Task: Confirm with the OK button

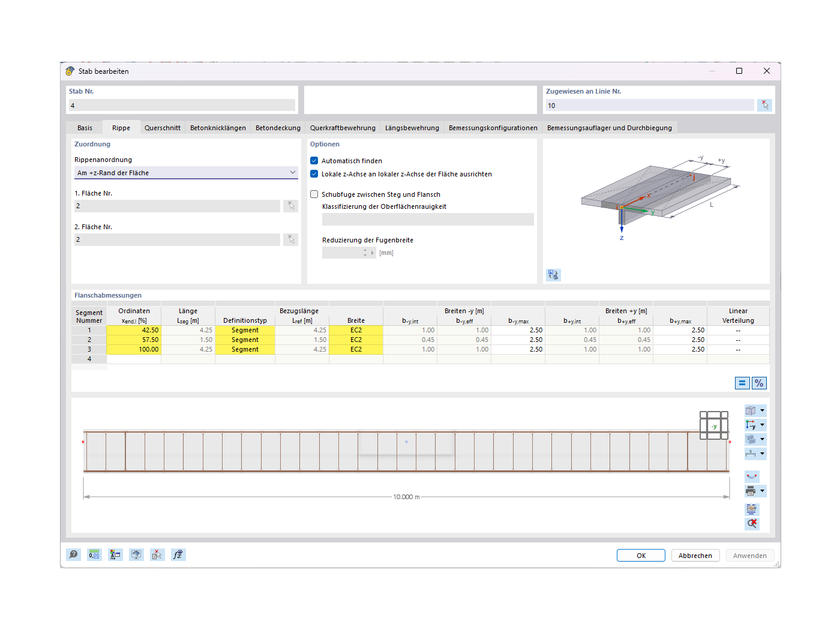Action: click(x=641, y=556)
